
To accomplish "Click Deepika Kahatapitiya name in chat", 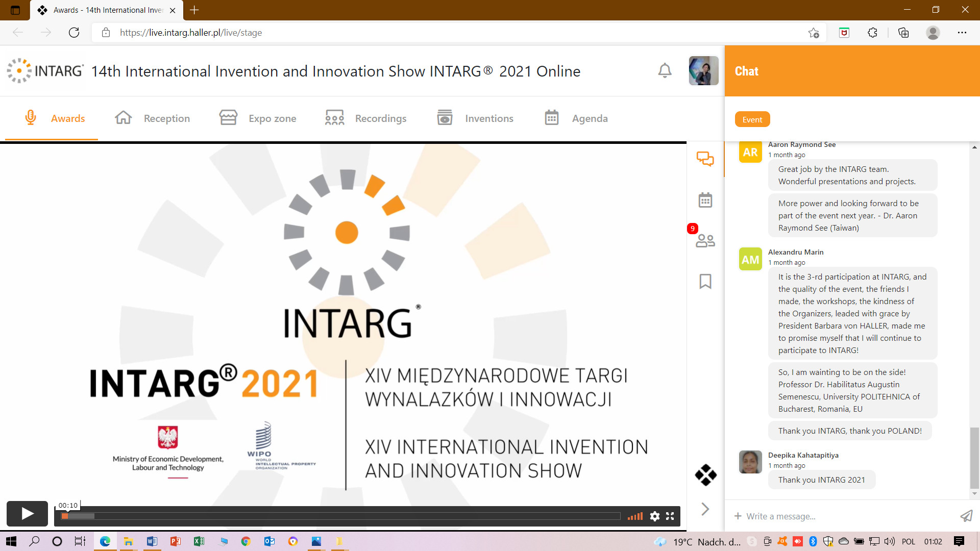I will (803, 455).
